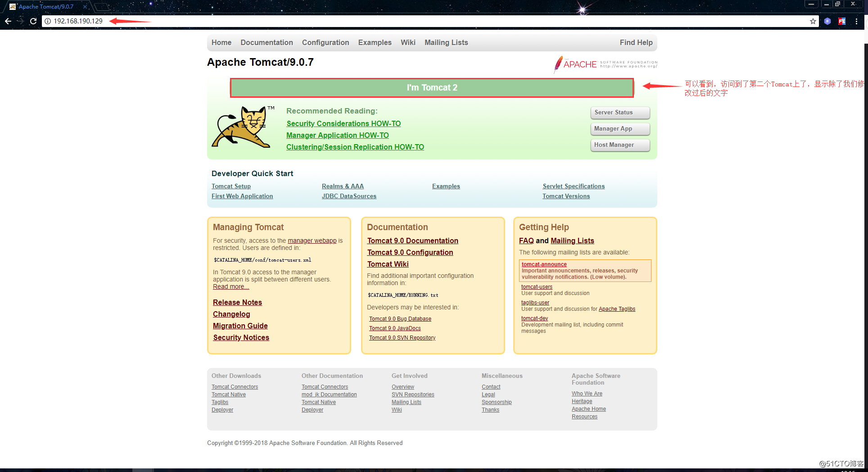Open the JDBC DataSources link

click(x=349, y=196)
